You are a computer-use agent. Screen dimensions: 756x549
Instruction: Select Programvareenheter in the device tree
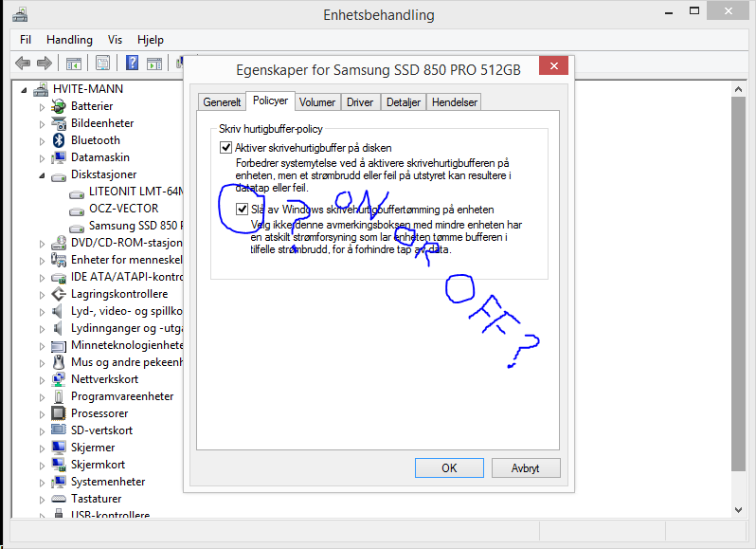click(x=122, y=396)
